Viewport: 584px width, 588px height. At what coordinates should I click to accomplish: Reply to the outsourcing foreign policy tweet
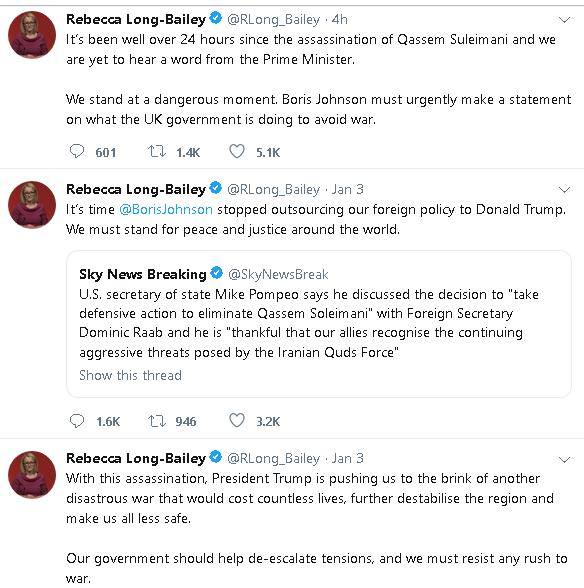pyautogui.click(x=77, y=421)
